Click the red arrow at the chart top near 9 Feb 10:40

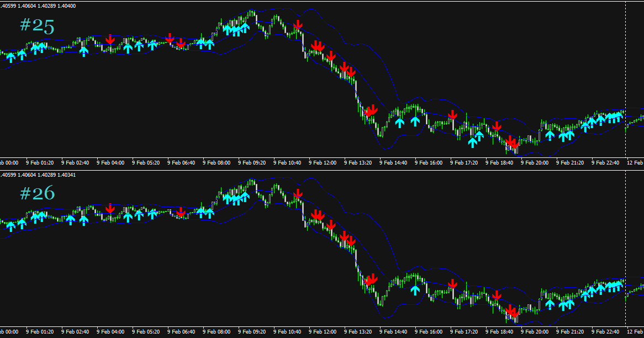pyautogui.click(x=298, y=25)
